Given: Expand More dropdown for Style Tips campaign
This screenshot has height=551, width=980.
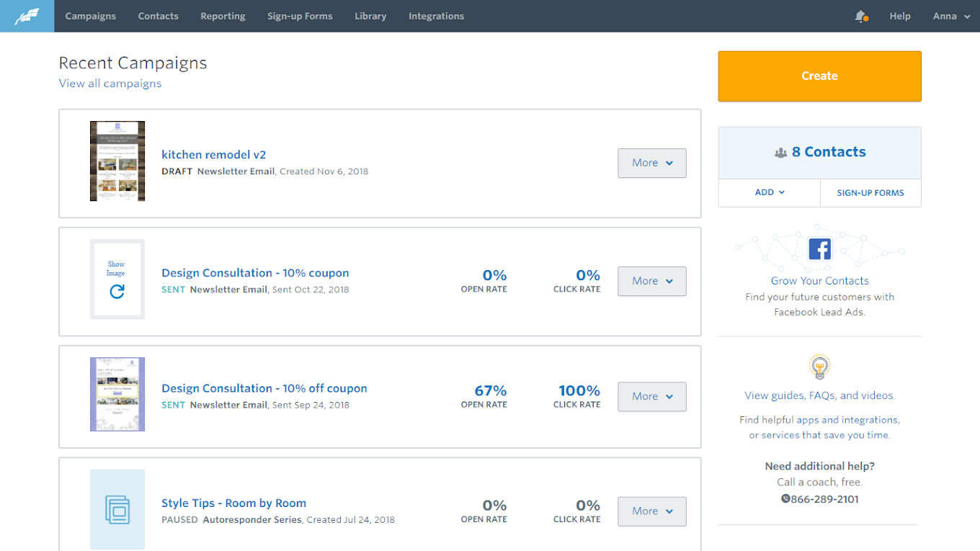Looking at the screenshot, I should click(x=651, y=511).
